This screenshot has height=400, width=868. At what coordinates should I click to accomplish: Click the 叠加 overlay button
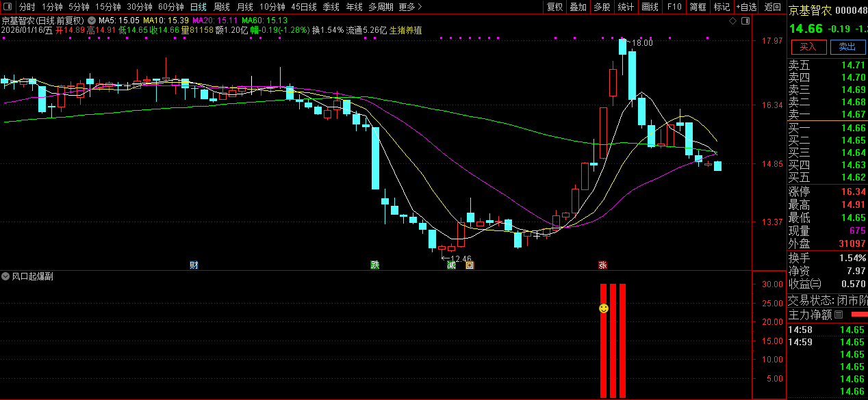pyautogui.click(x=578, y=7)
